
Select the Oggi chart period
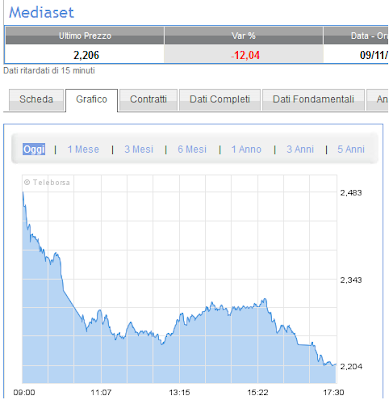(x=34, y=149)
